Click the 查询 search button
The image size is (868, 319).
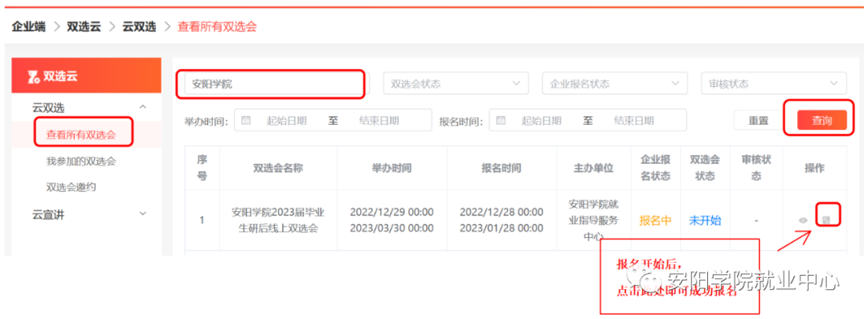coord(822,121)
